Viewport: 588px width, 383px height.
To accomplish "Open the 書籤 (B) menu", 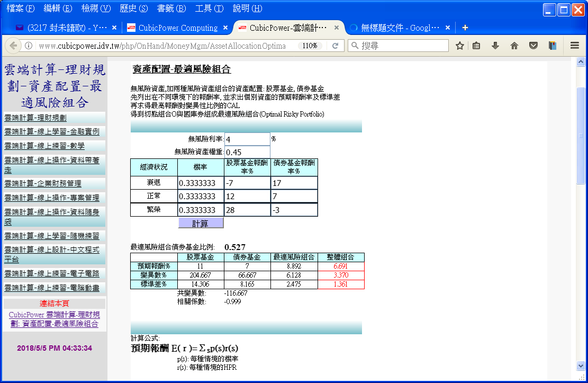I will pyautogui.click(x=171, y=8).
